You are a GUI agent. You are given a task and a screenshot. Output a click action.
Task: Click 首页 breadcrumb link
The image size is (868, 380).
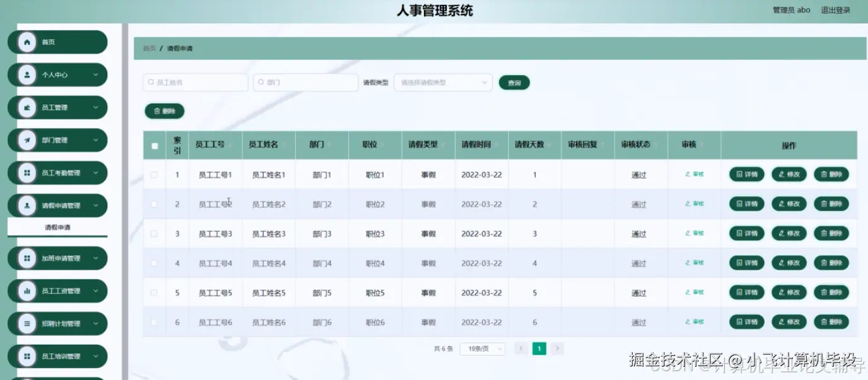149,49
